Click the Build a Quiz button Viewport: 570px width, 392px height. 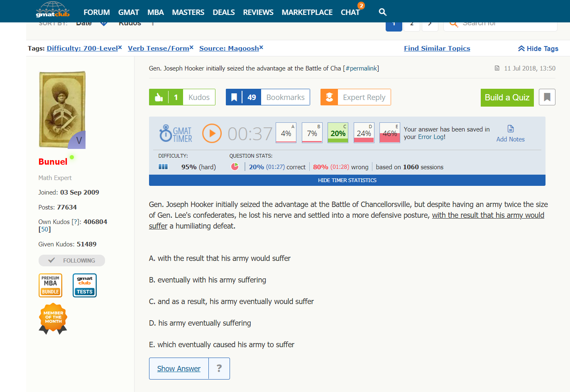point(507,97)
